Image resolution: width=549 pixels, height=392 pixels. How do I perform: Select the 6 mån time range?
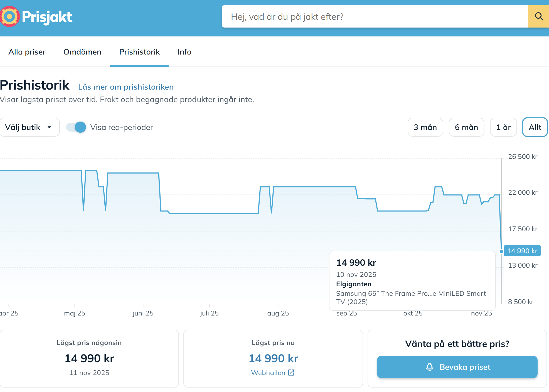point(466,127)
